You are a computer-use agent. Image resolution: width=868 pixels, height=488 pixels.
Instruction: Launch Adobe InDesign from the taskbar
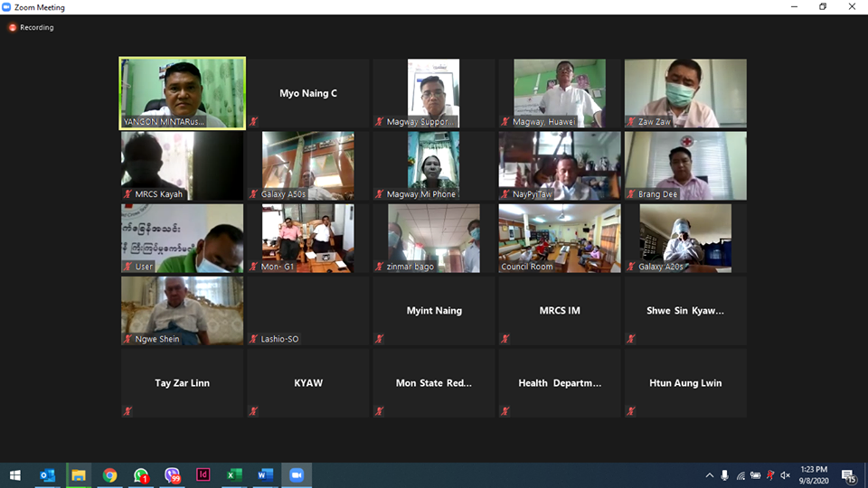click(x=203, y=475)
